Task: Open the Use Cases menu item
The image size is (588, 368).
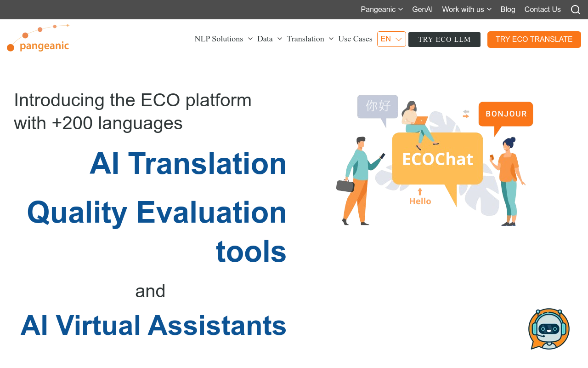Action: [x=355, y=39]
